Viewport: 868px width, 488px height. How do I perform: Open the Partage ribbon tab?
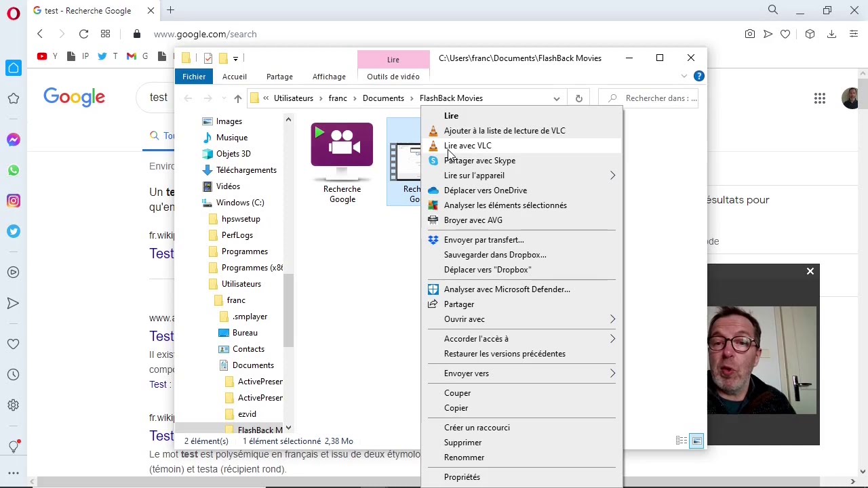[279, 77]
